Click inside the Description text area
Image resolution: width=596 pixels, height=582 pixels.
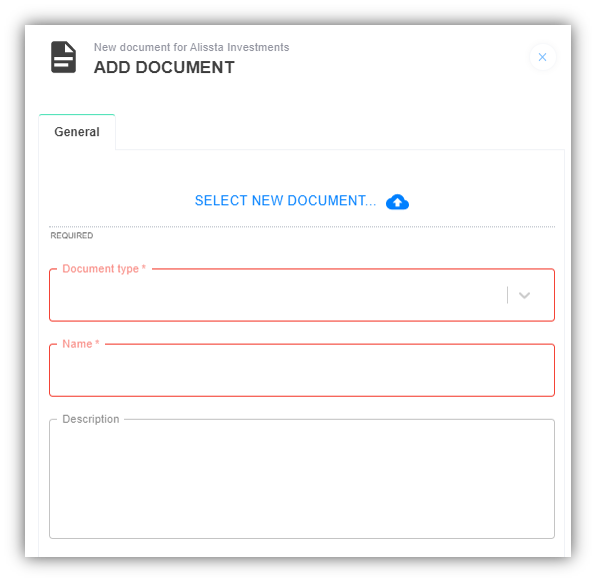coord(302,479)
